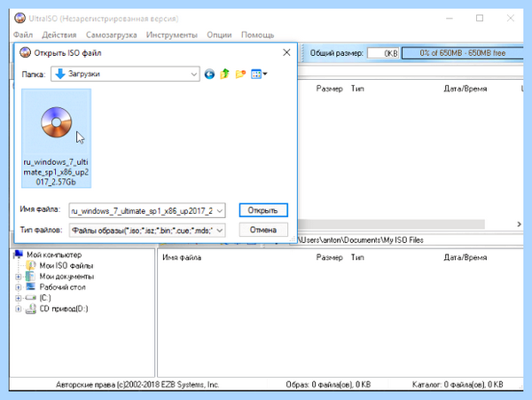Open the view menu icon in dialog
The image size is (532, 400).
pyautogui.click(x=259, y=74)
